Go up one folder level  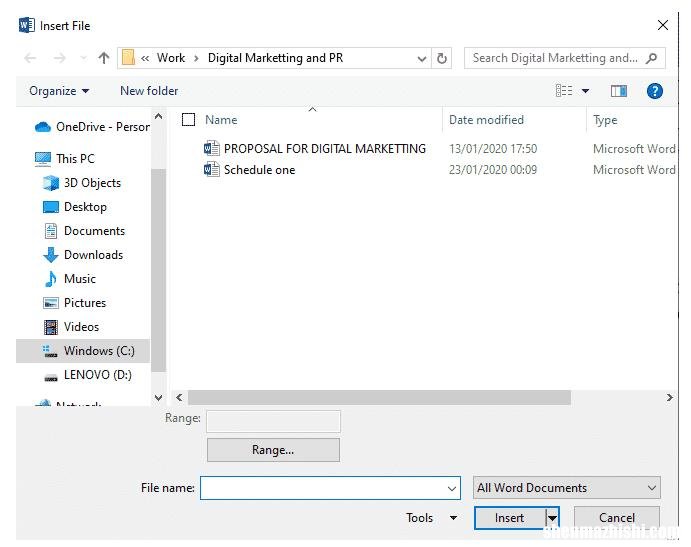[x=104, y=58]
